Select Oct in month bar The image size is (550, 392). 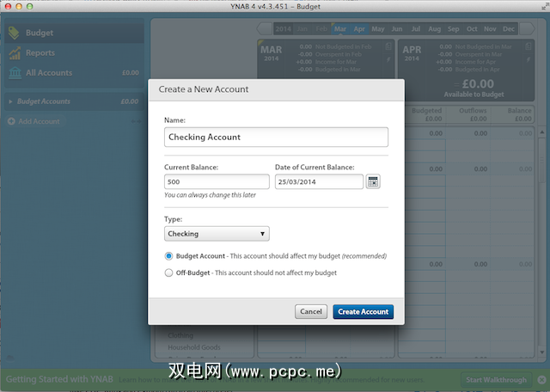tap(472, 28)
